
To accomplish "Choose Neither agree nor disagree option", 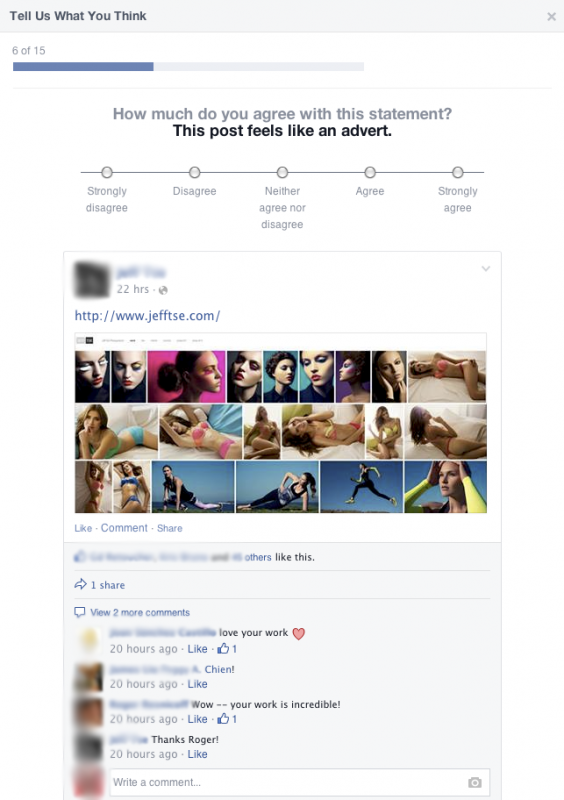I will (x=282, y=172).
